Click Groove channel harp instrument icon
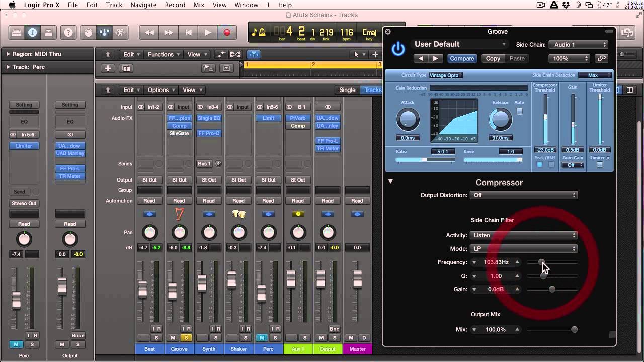The height and width of the screenshot is (362, 644). tap(179, 214)
